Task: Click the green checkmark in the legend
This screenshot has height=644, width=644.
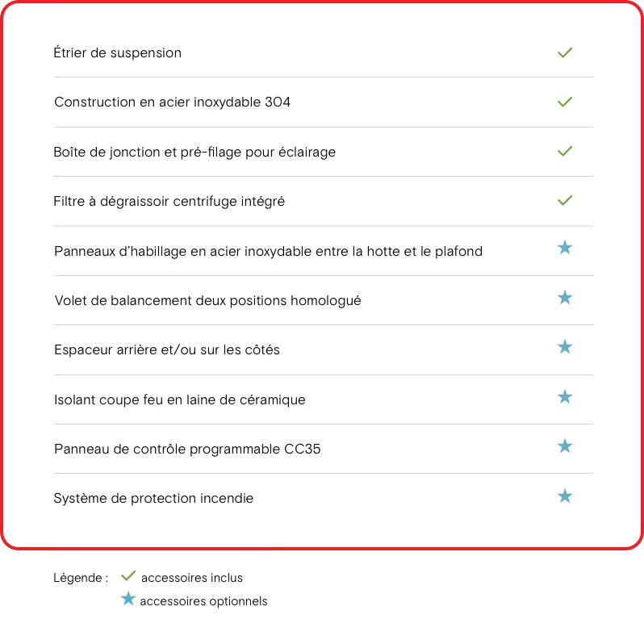Action: click(x=128, y=576)
